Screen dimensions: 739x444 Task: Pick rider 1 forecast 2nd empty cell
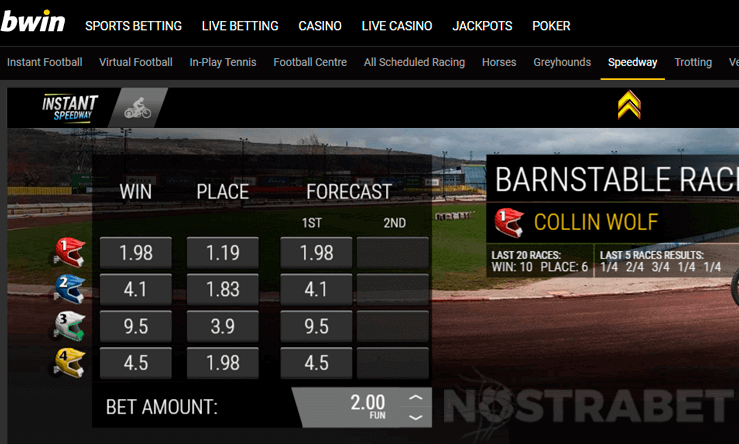click(x=393, y=253)
